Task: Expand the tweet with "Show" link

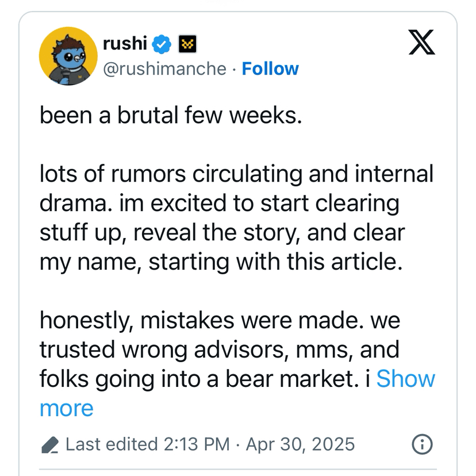Action: pos(405,379)
